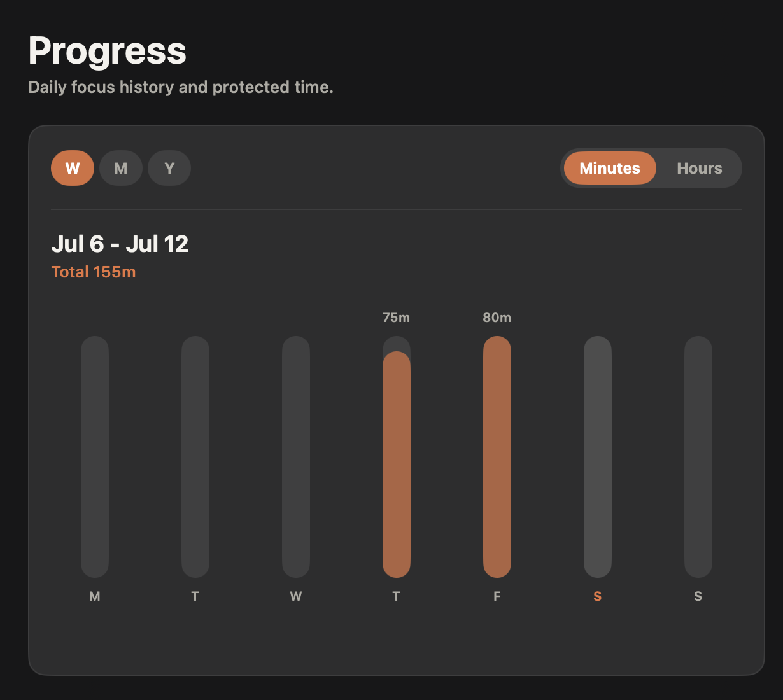Click the 75m value label
Image resolution: width=783 pixels, height=700 pixels.
(397, 318)
